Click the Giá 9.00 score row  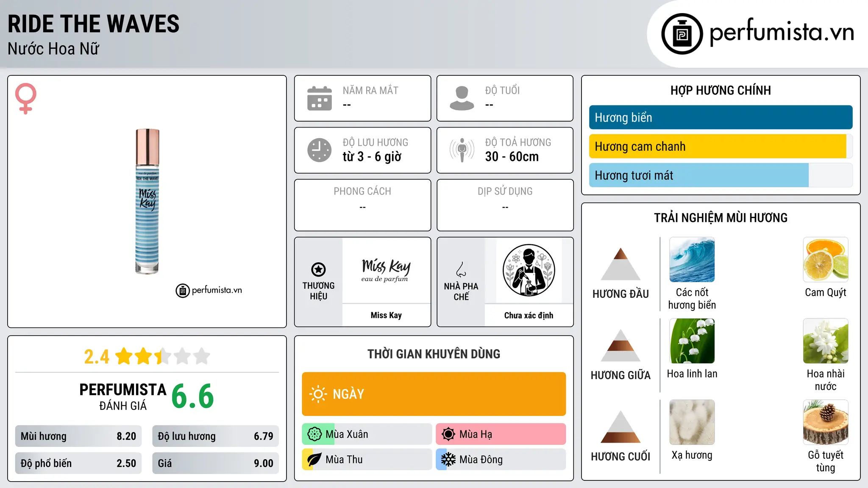coord(216,463)
